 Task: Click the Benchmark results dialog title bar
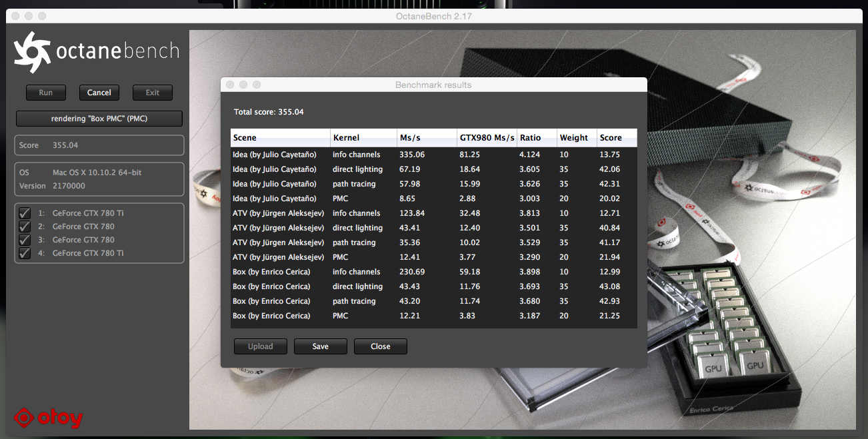pos(433,85)
